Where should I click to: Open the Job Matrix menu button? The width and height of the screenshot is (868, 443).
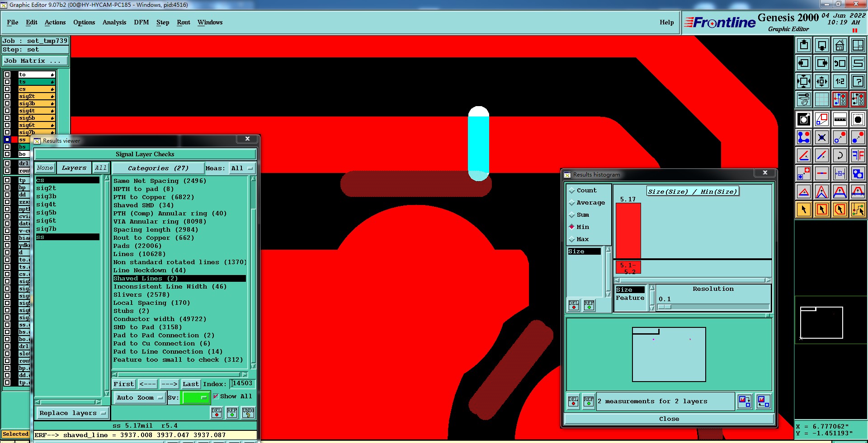point(35,61)
